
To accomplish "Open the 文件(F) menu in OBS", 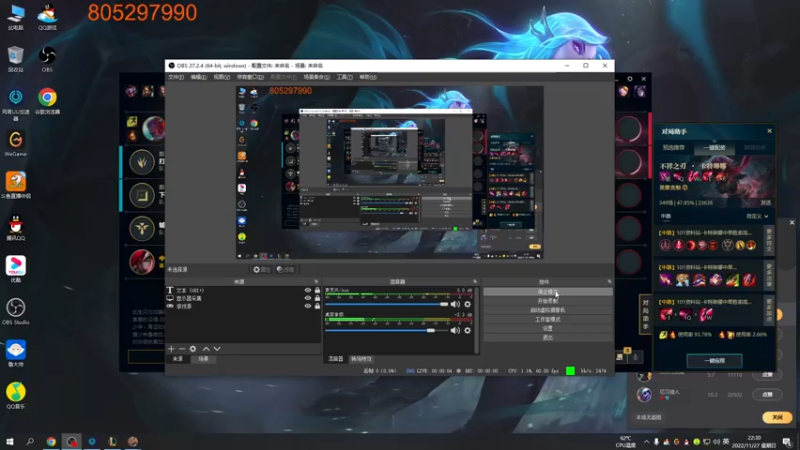I will (176, 77).
